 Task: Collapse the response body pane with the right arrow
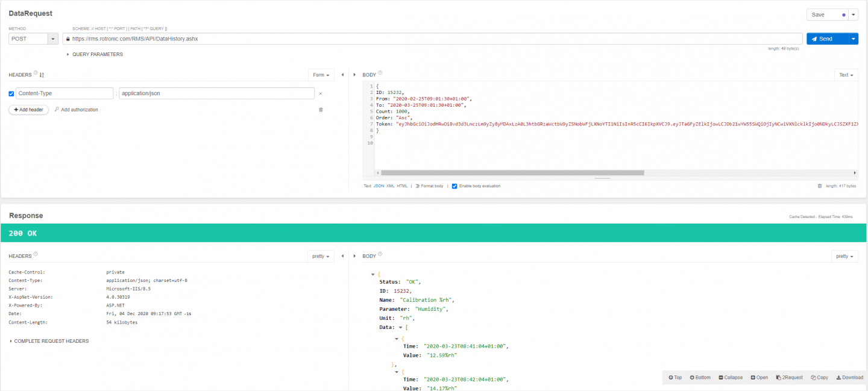(x=354, y=256)
